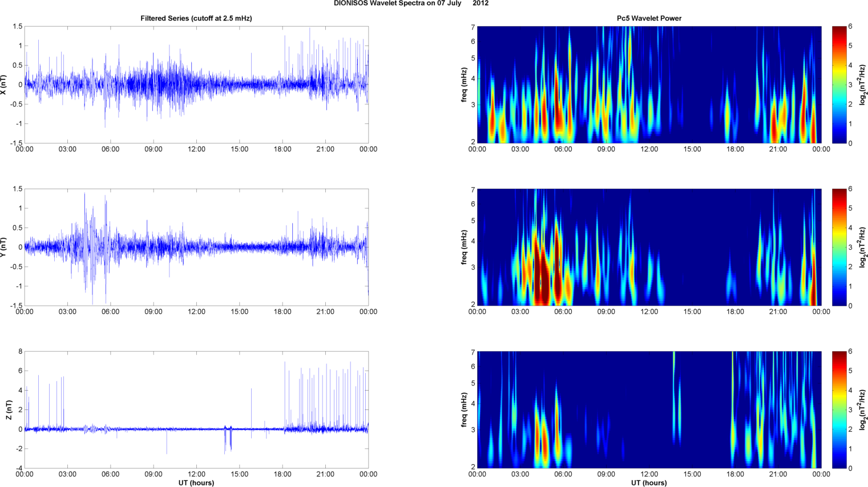Click the log2(nT²/Hz) label of the bottom color bar
Screen dimensions: 868x487
click(x=863, y=410)
